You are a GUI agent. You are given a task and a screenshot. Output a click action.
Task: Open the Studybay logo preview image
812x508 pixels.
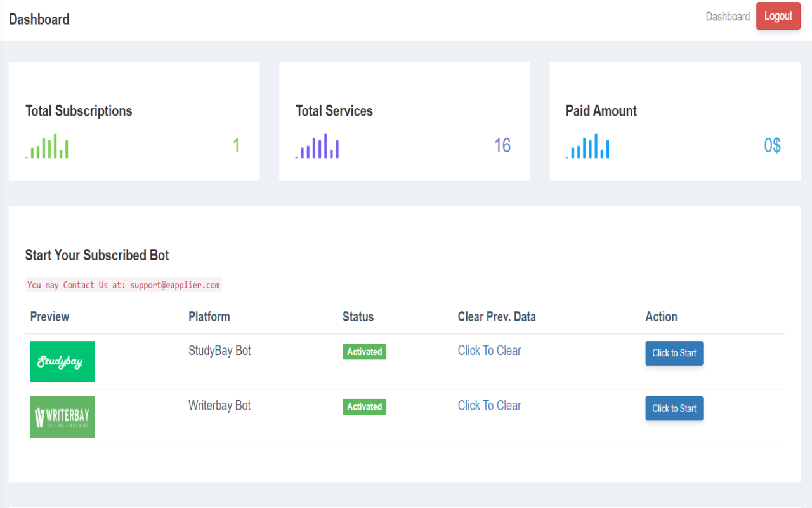pos(62,361)
